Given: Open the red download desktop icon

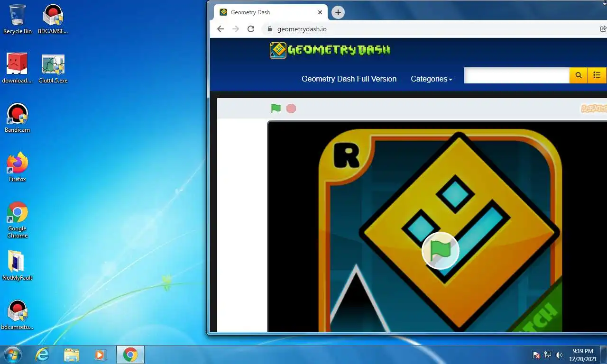Looking at the screenshot, I should coord(17,68).
